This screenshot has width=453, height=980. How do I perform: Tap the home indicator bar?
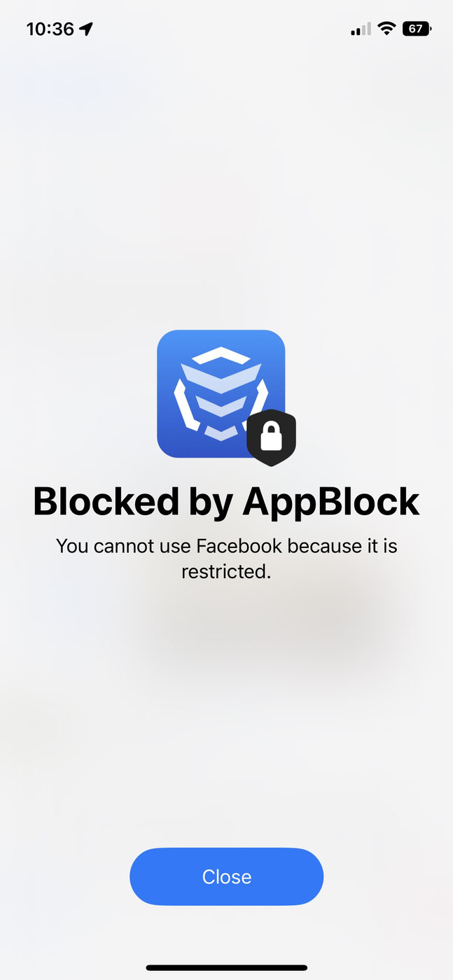pyautogui.click(x=226, y=967)
